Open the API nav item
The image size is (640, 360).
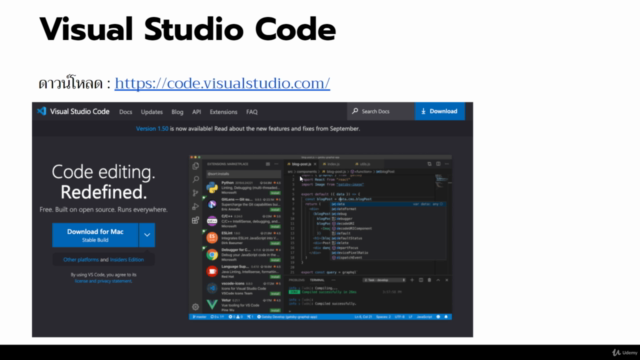pos(196,112)
